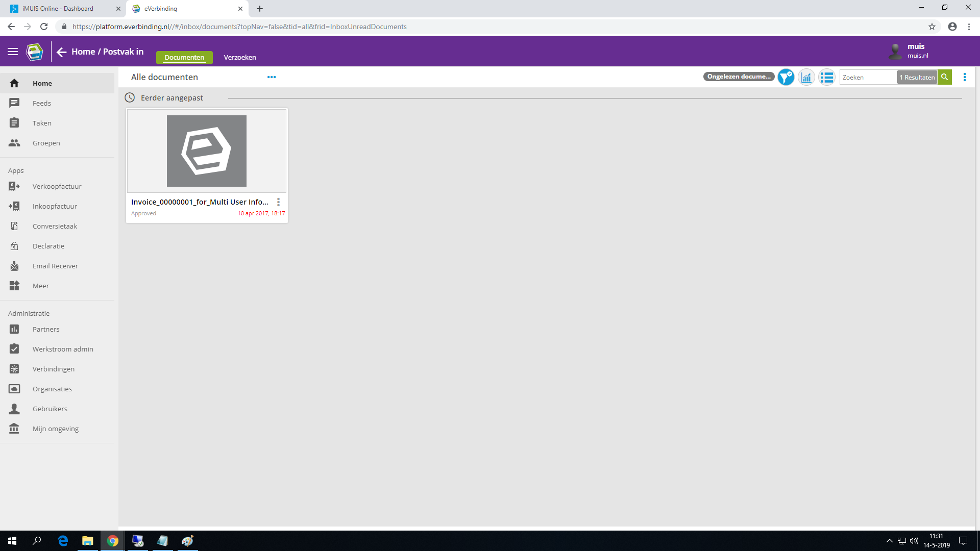
Task: Click the back arrow beside Home
Action: [x=62, y=52]
